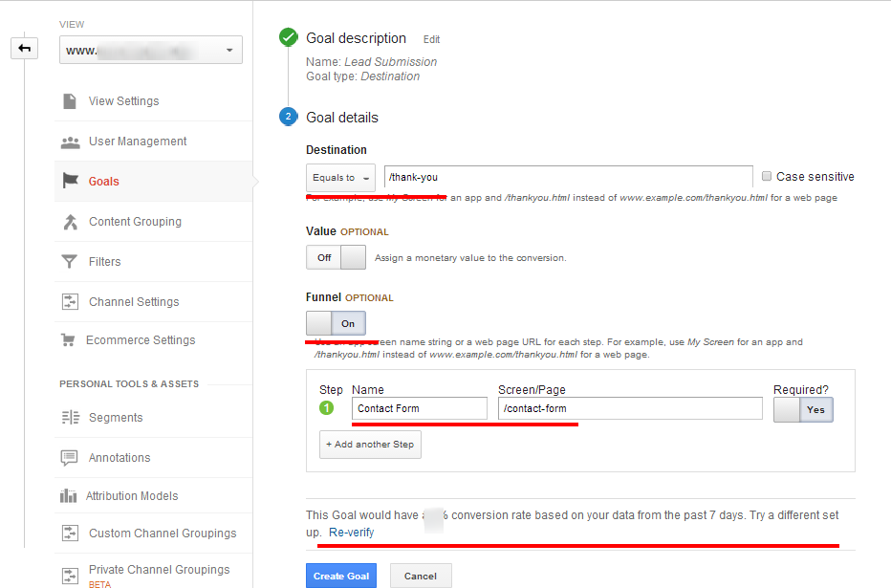Viewport: 891px width, 588px height.
Task: Toggle the step Required switch
Action: point(803,409)
